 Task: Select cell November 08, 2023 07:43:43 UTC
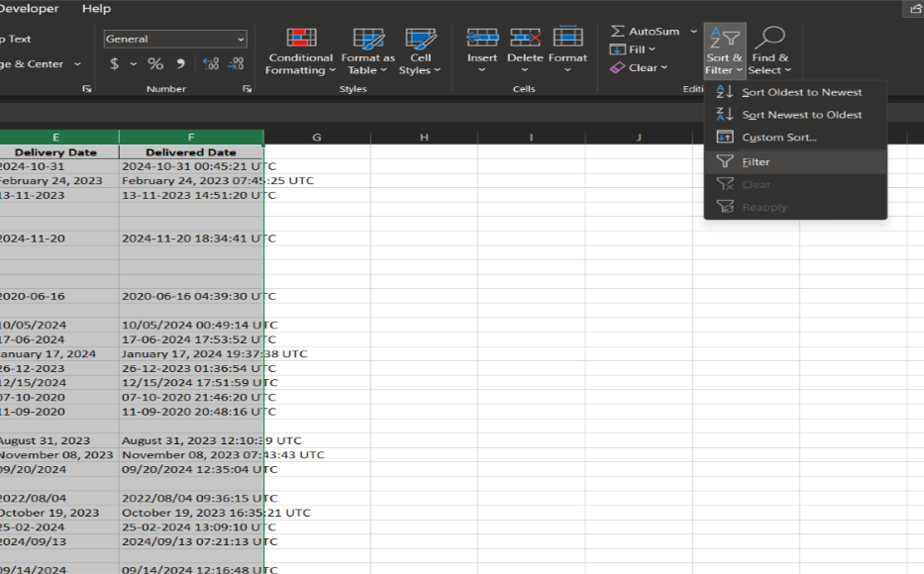click(x=191, y=454)
